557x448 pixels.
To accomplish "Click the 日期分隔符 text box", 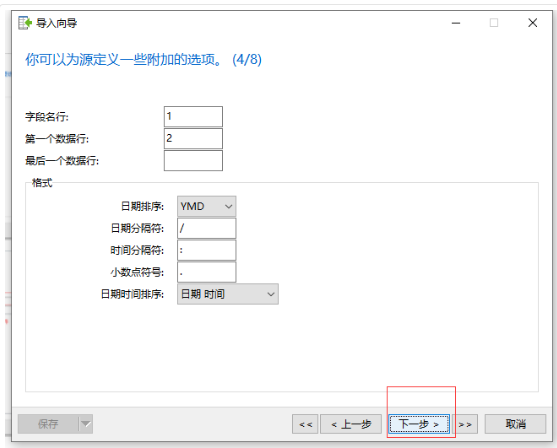I will point(206,228).
